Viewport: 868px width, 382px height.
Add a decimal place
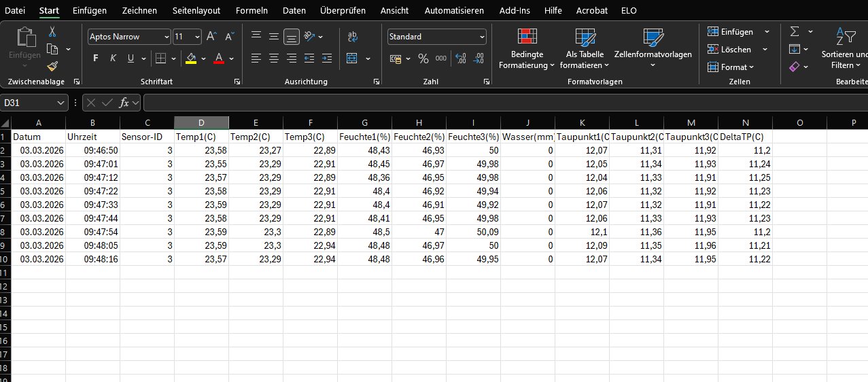(x=461, y=58)
